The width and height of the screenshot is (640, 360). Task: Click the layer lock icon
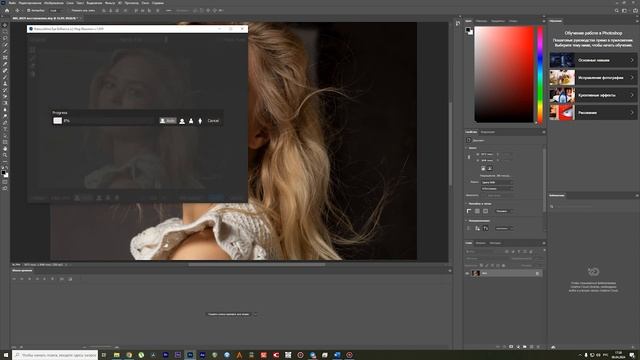pos(538,273)
